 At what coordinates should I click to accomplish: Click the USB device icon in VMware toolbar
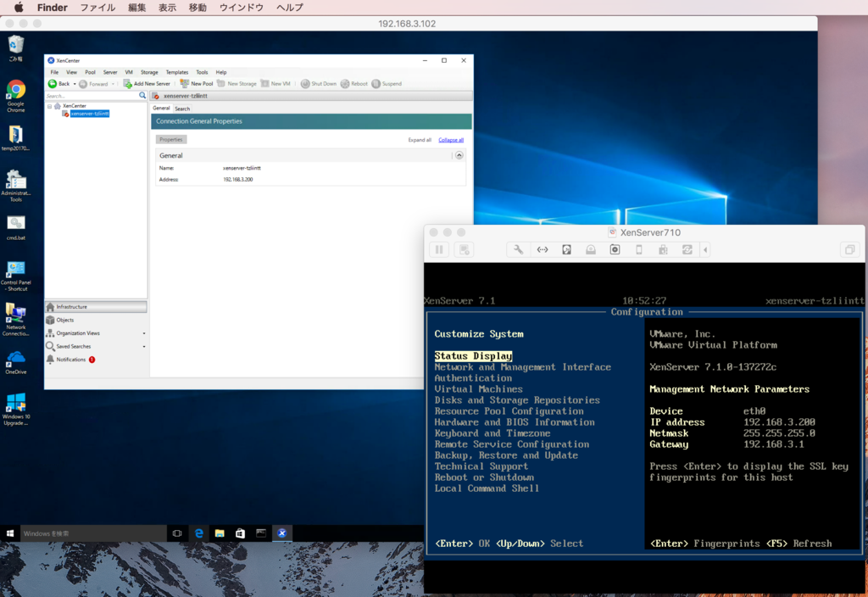coord(663,250)
